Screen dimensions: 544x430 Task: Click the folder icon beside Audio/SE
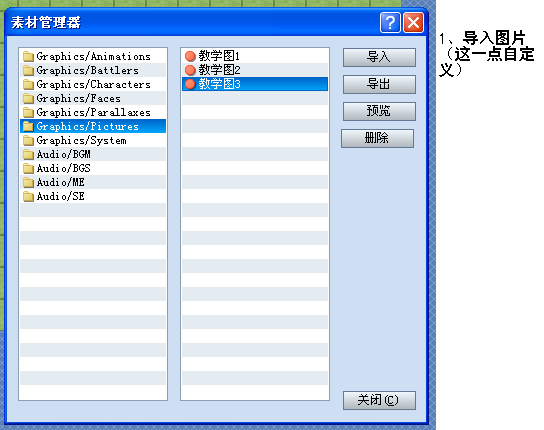pos(28,196)
